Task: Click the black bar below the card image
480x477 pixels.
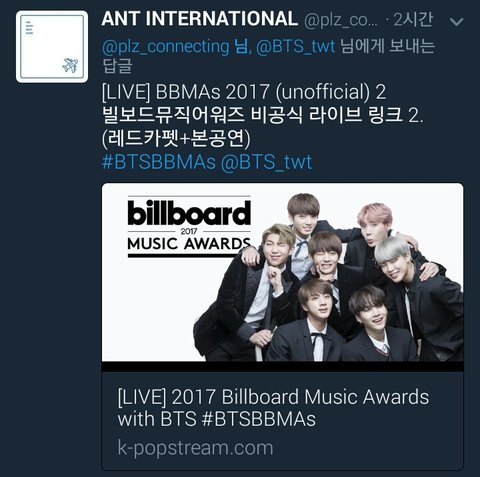Action: pyautogui.click(x=283, y=367)
